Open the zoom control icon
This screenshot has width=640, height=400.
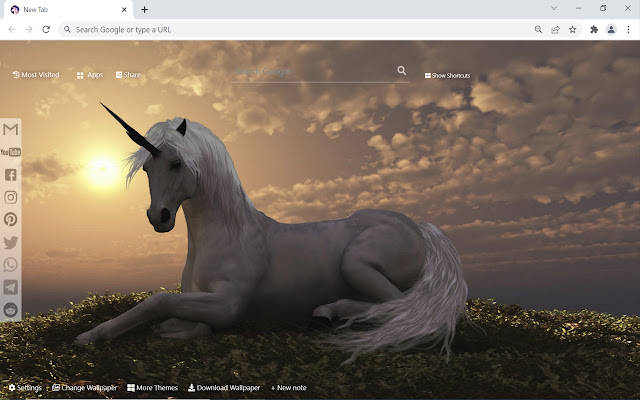coord(538,29)
